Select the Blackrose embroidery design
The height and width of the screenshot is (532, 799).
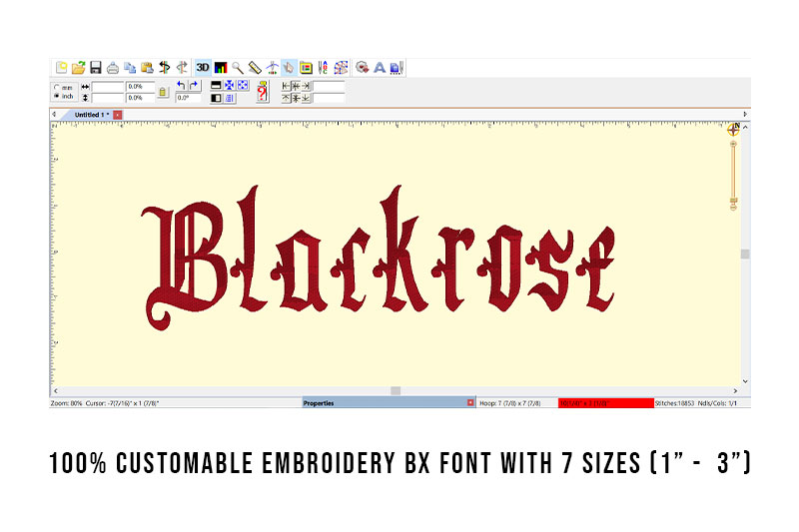click(x=379, y=258)
